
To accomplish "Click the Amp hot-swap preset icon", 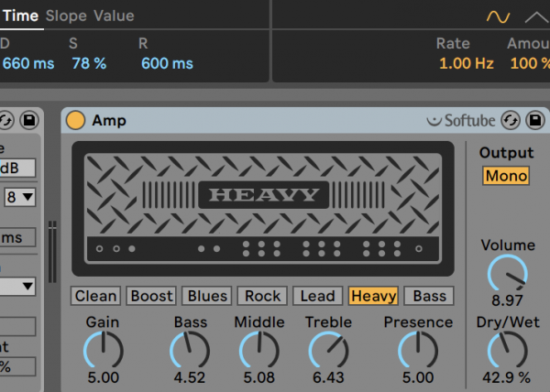I will click(x=511, y=120).
